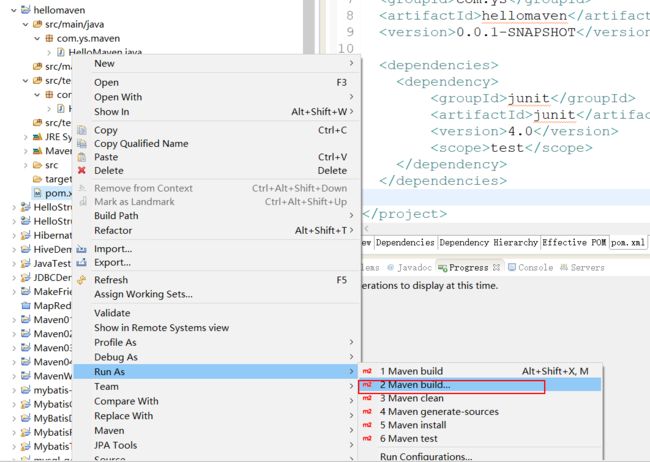This screenshot has height=462, width=650.
Task: Expand the JDBCDemo project node
Action: (14, 278)
